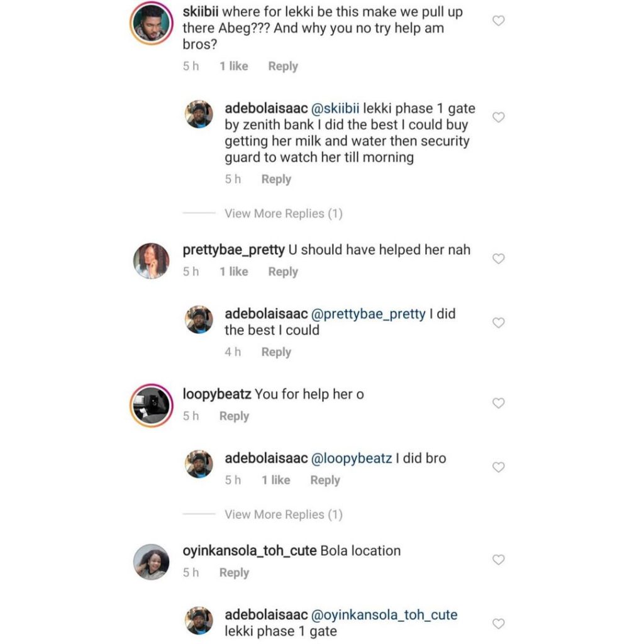Like adebolaisaac's "I did bro" reply
Viewport: 644px width, 644px height.
point(498,467)
